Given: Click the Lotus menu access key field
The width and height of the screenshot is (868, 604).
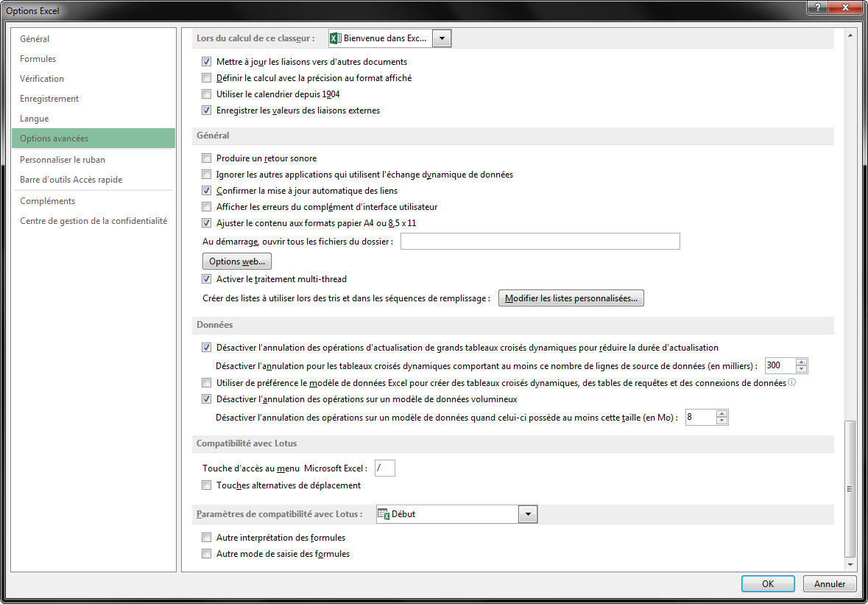Looking at the screenshot, I should [x=385, y=468].
